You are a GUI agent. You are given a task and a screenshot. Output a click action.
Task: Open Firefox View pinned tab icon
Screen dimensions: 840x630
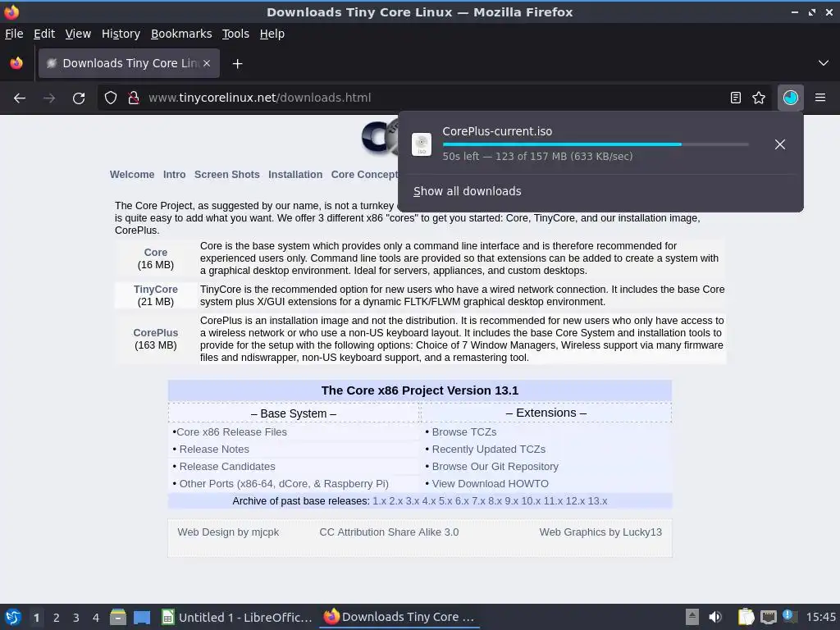tap(16, 63)
